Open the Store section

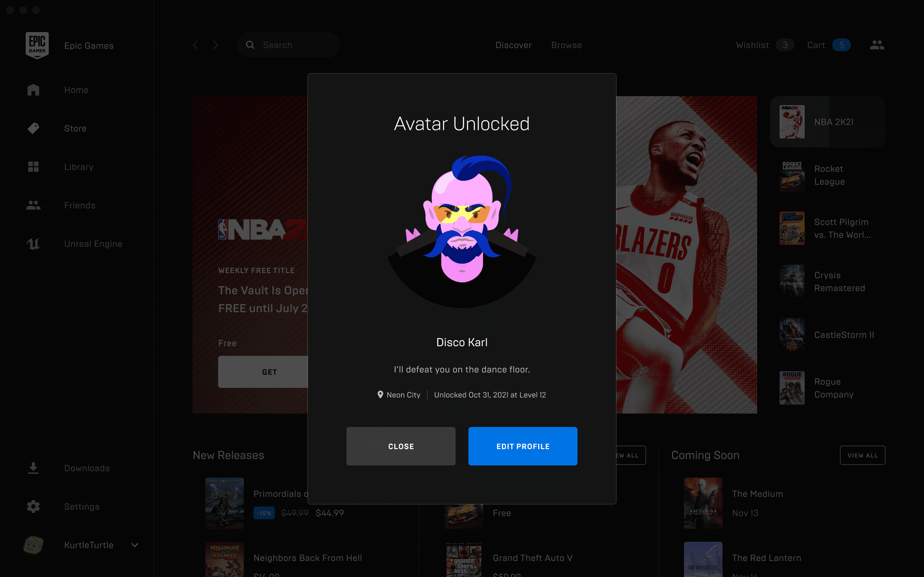[x=74, y=128]
